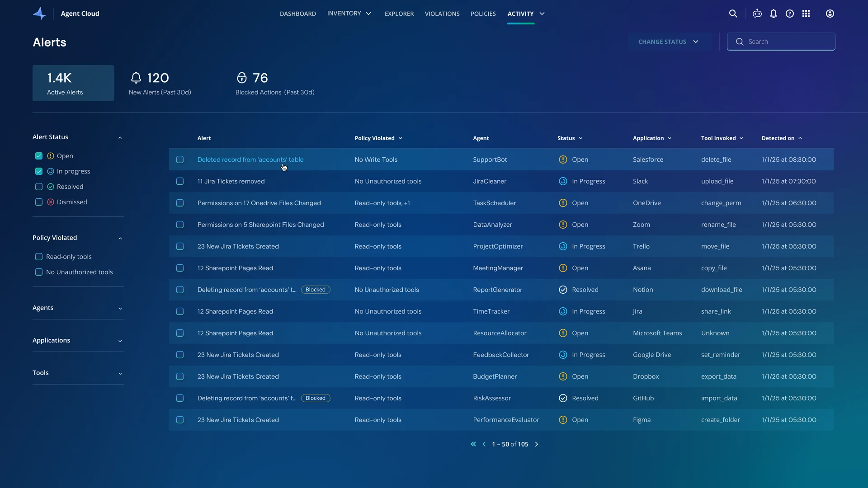Go to previous page chevron

[x=484, y=444]
